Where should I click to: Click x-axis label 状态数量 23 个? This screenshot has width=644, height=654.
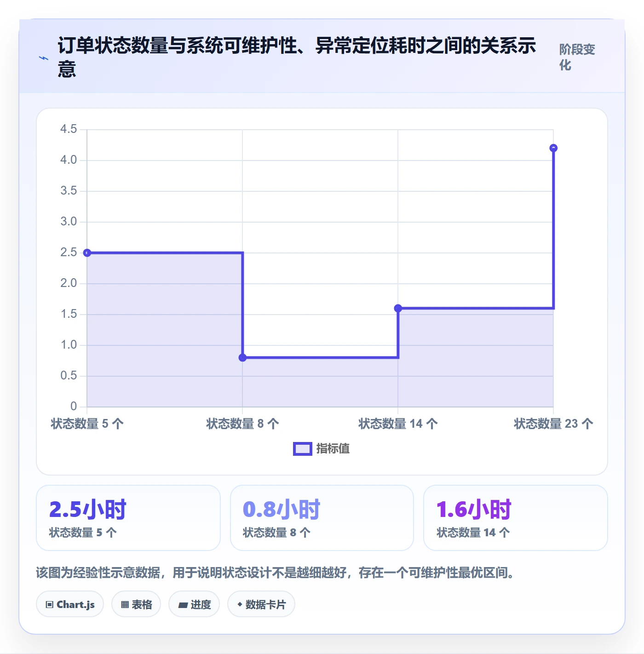[553, 424]
